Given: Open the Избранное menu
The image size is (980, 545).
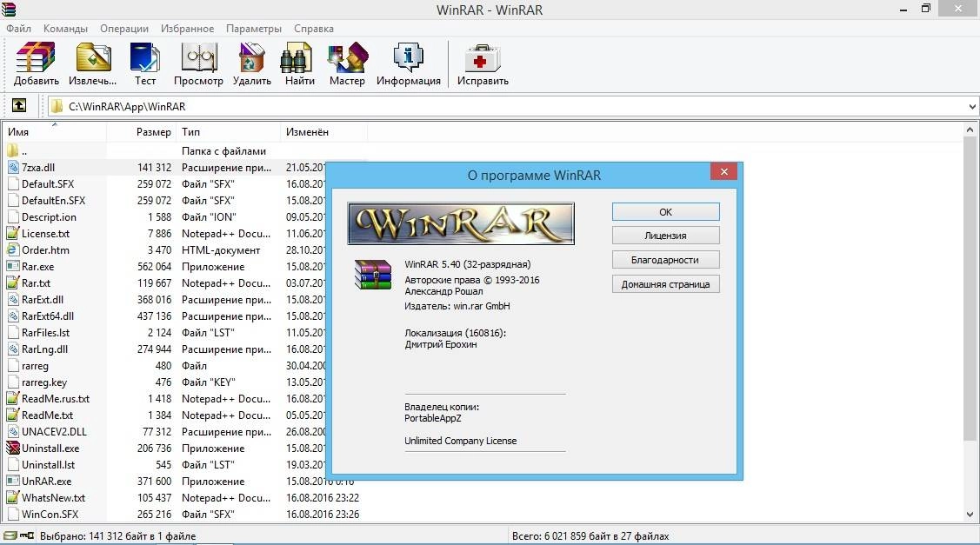Looking at the screenshot, I should (188, 29).
